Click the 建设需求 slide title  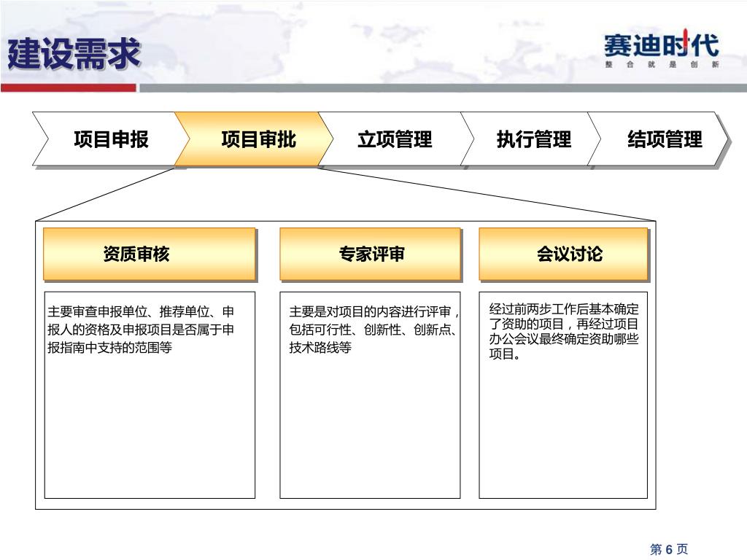click(x=74, y=53)
